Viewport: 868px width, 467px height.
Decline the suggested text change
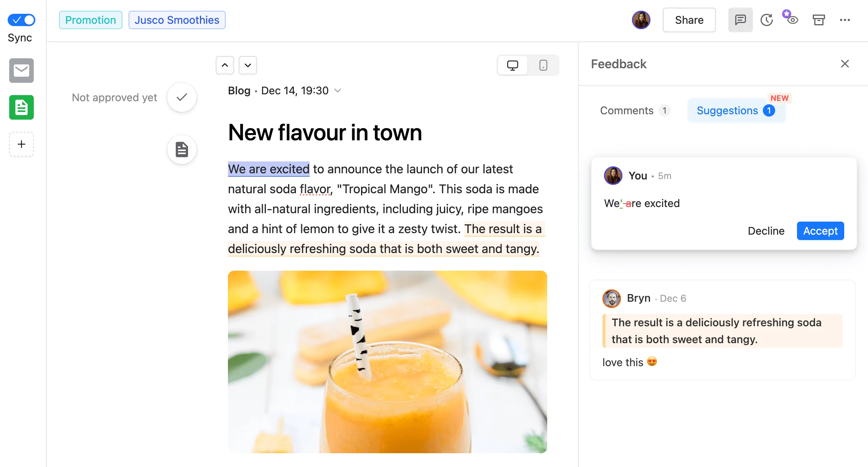point(766,230)
